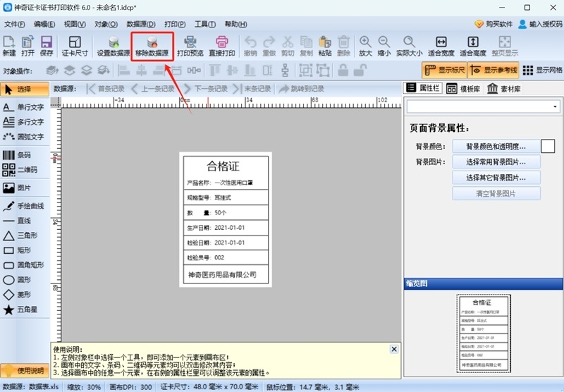The image size is (564, 392).
Task: Open 设置数据源 from the toolbar
Action: tap(114, 44)
